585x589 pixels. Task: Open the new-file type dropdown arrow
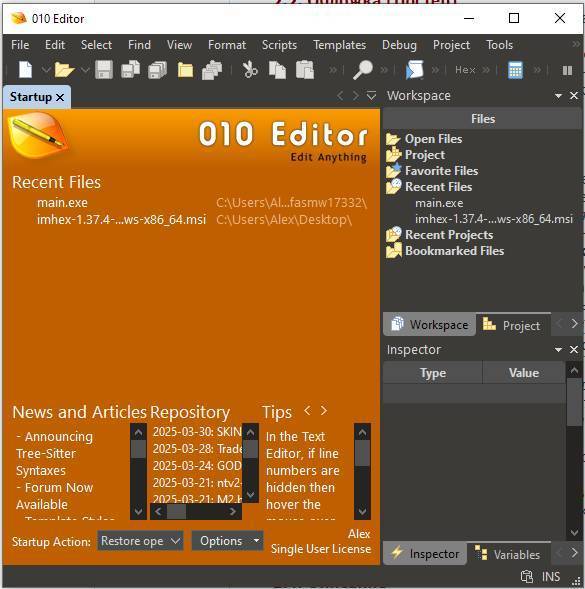(46, 70)
